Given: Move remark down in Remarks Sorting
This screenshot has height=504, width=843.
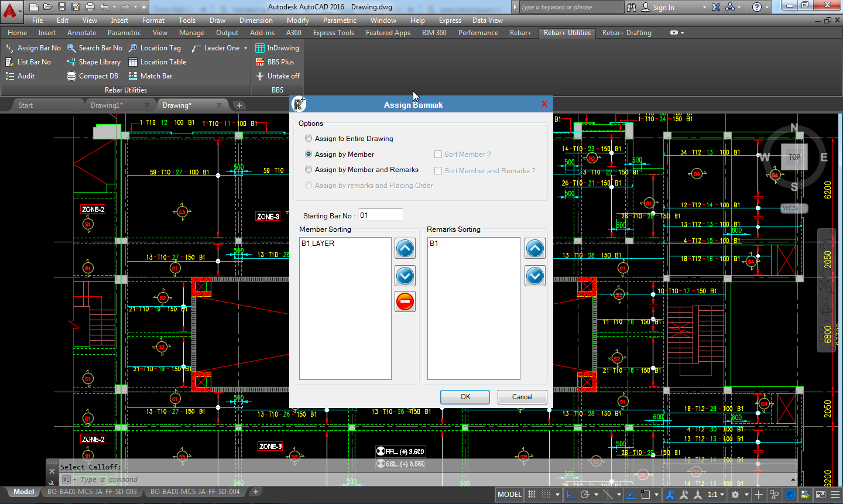Looking at the screenshot, I should 535,276.
